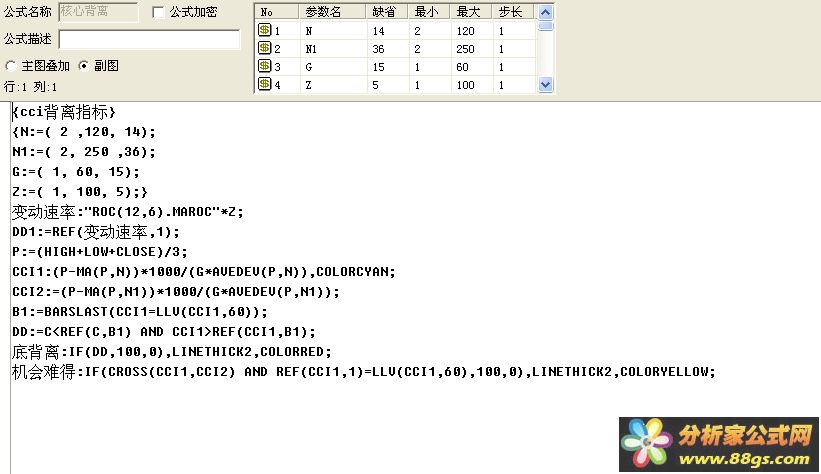Select the 副图 radio option

tap(83, 66)
